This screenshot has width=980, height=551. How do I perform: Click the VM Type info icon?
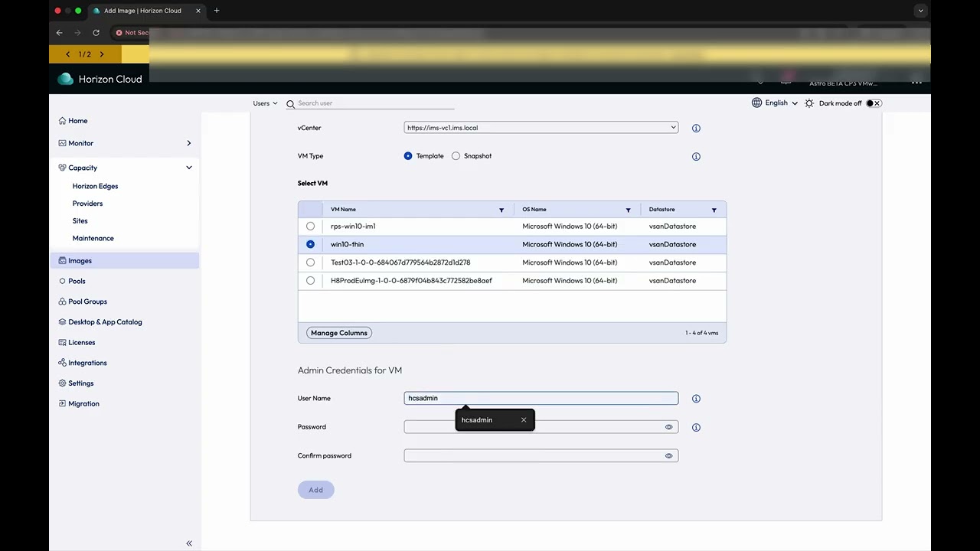coord(696,156)
